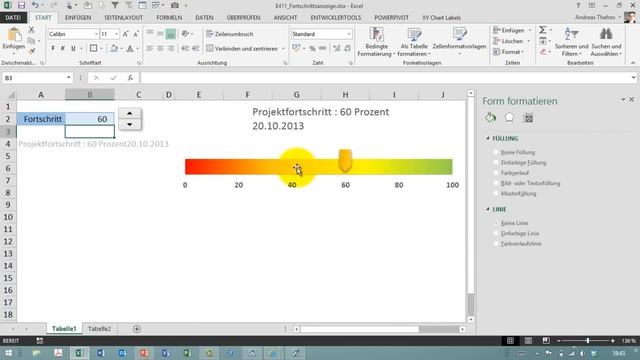Click the Einfügen paste button

[x=13, y=40]
